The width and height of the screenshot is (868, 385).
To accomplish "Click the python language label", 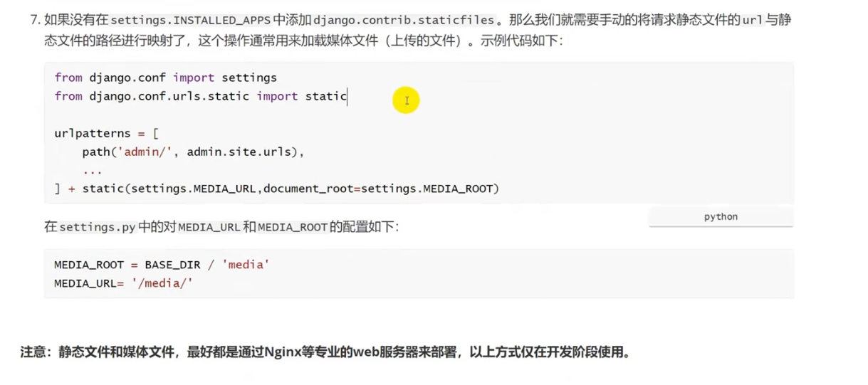I will pyautogui.click(x=721, y=217).
